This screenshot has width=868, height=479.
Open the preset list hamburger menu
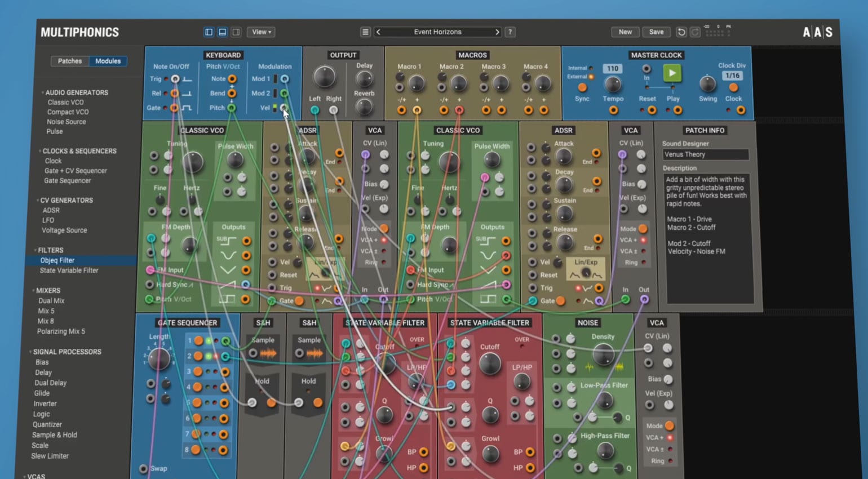click(365, 32)
